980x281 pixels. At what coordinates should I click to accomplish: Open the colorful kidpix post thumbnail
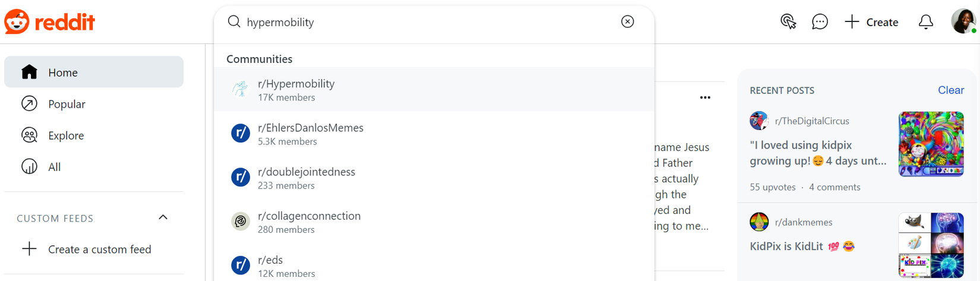click(931, 144)
